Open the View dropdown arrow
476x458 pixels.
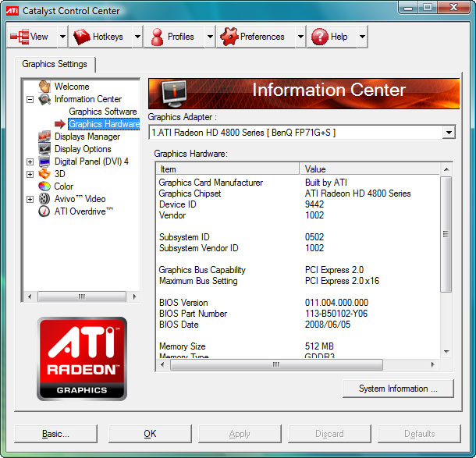point(62,37)
